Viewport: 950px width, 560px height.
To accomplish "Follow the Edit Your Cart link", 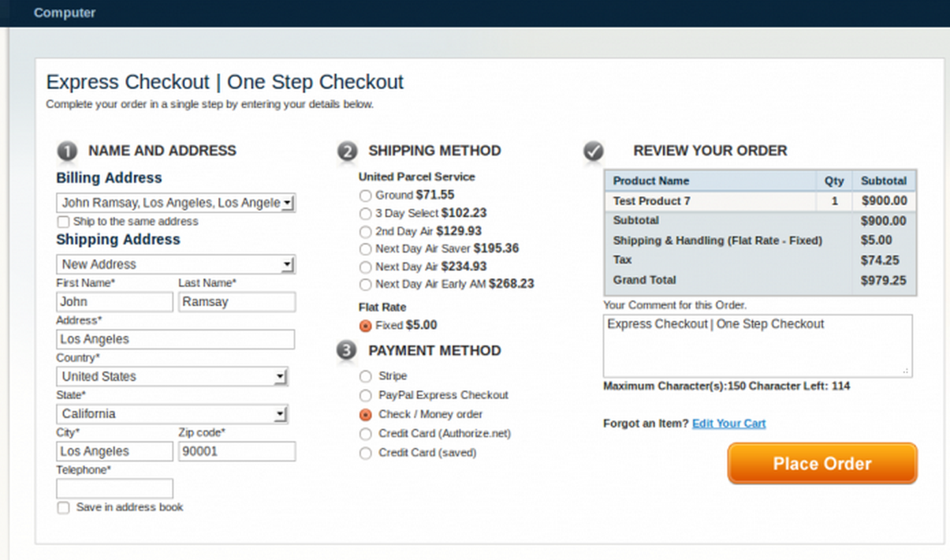I will coord(729,423).
